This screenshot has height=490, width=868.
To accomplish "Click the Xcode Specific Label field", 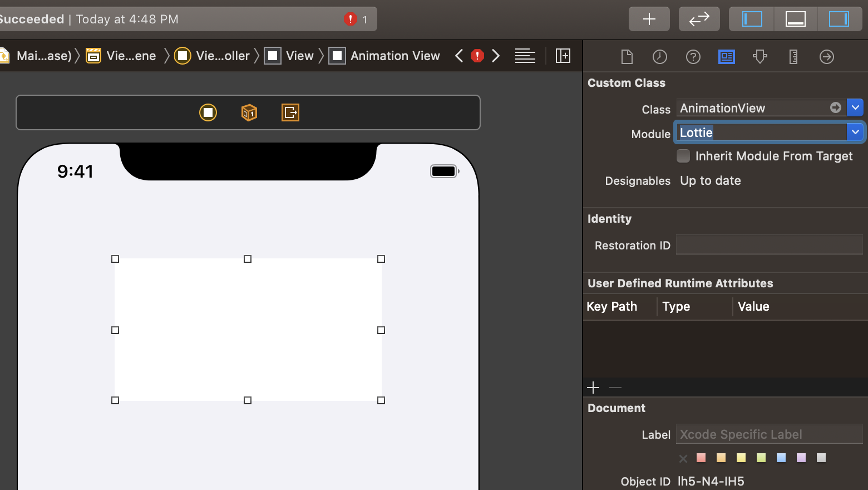I will click(769, 434).
